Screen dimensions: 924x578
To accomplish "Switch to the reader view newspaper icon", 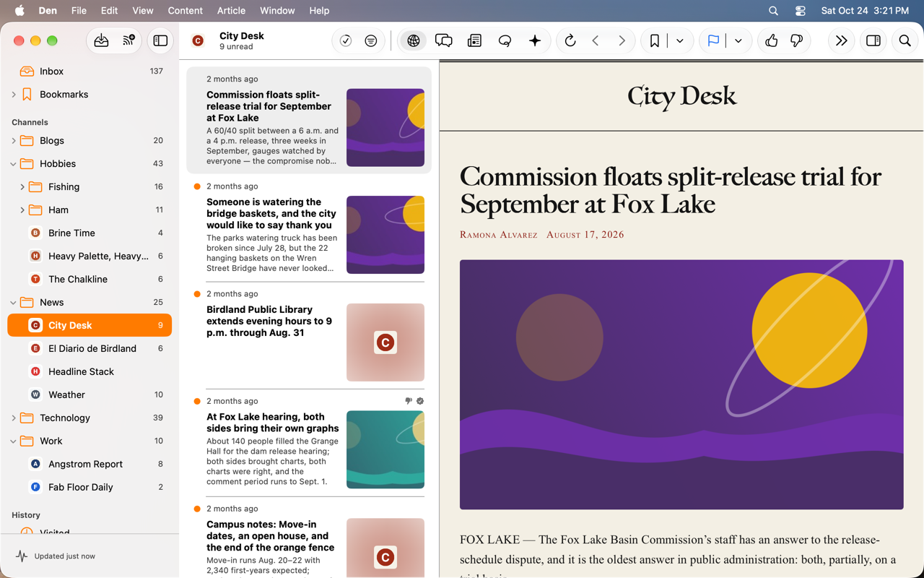I will pyautogui.click(x=474, y=41).
